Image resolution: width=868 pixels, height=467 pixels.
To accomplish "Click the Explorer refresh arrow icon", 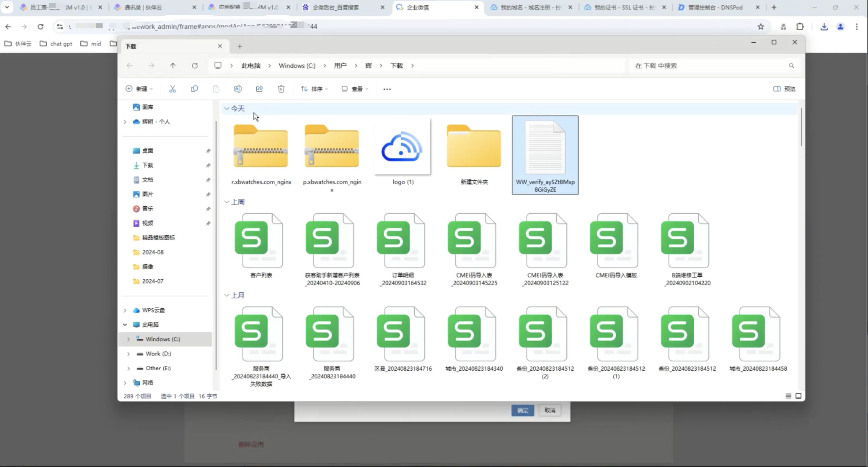I will tap(195, 66).
